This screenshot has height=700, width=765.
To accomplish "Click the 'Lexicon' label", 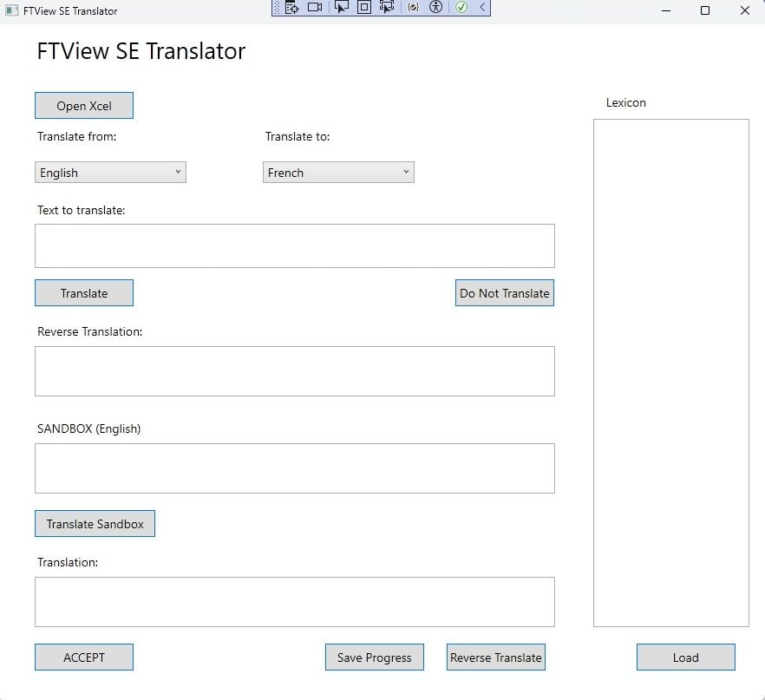I will 626,102.
